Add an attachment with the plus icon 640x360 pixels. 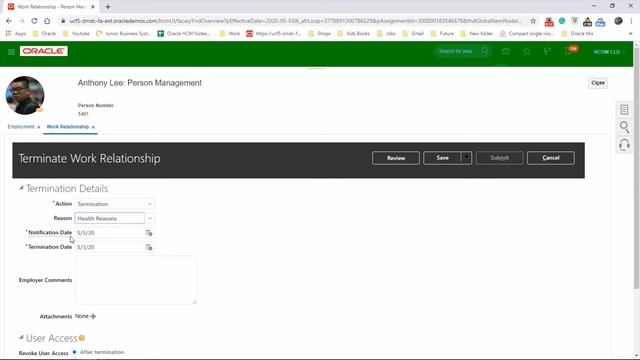93,316
